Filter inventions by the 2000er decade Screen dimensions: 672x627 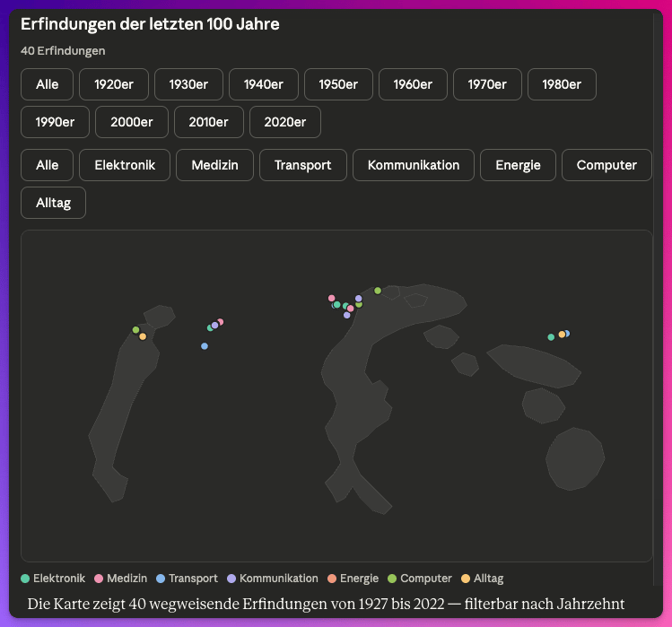(x=132, y=122)
